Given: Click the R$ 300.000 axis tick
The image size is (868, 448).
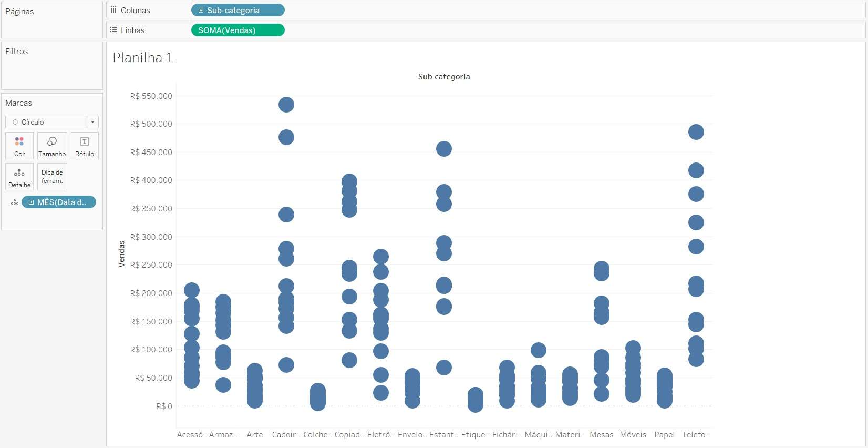Looking at the screenshot, I should (x=151, y=237).
